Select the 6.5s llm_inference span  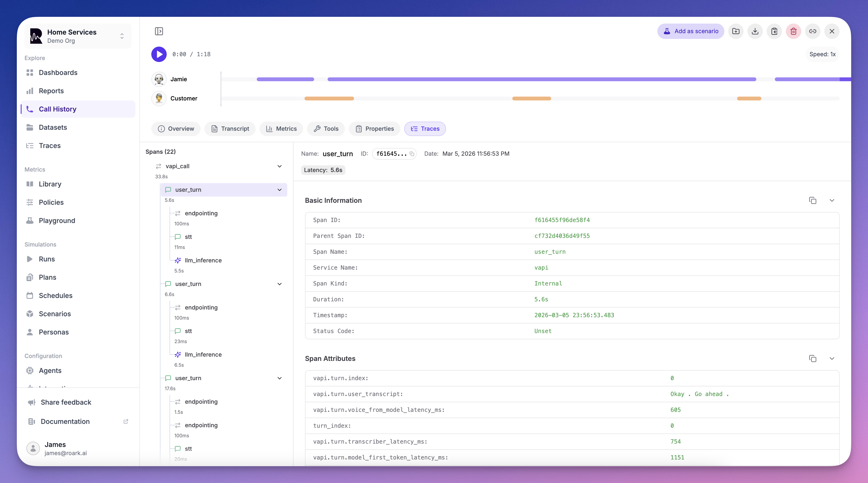pos(228,355)
